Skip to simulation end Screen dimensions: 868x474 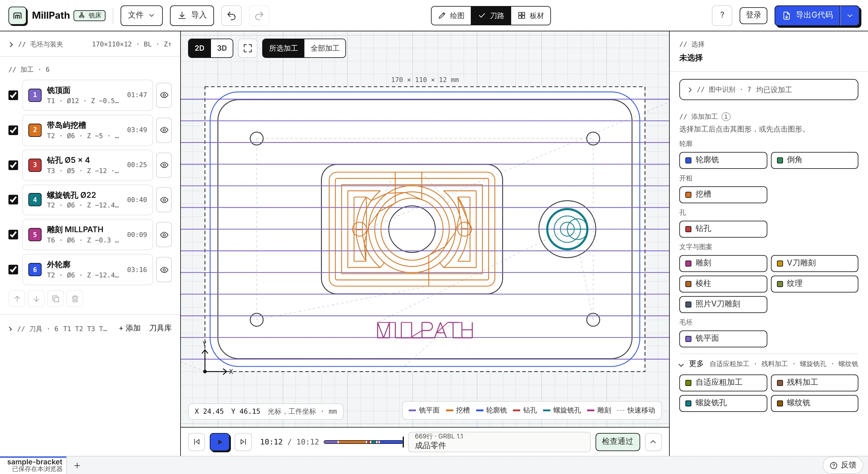pos(243,442)
